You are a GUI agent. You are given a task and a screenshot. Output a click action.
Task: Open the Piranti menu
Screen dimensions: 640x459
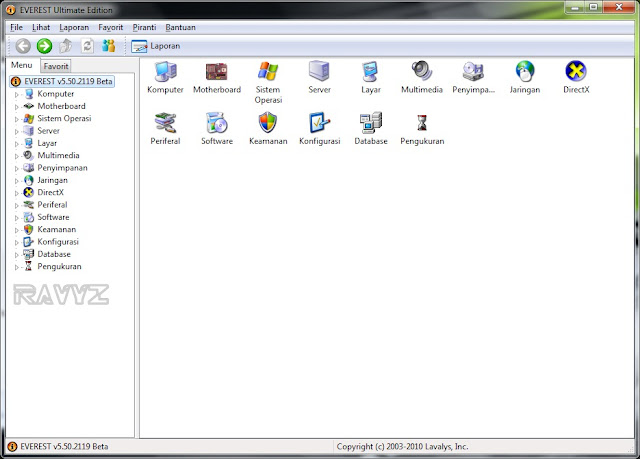(144, 27)
